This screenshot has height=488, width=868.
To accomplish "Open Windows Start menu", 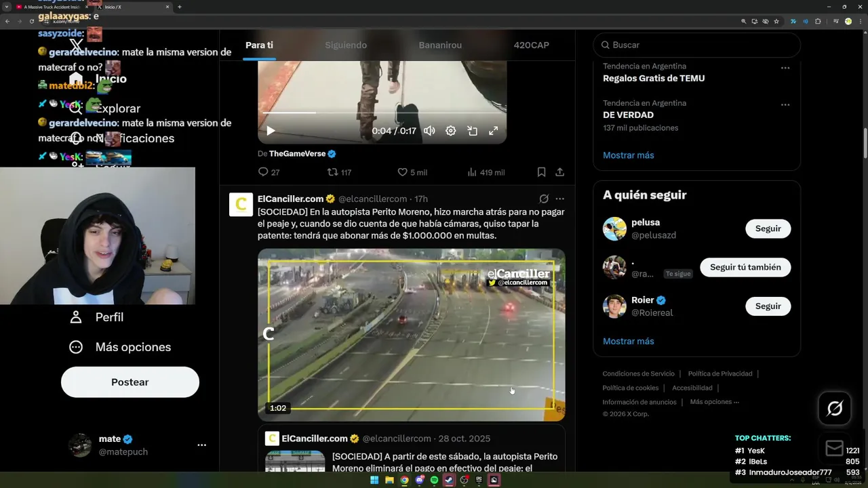I will 374,480.
